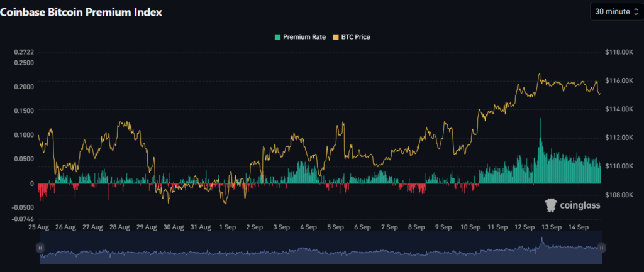This screenshot has height=272, width=644.
Task: Toggle the BTC Price legend series
Action: pyautogui.click(x=351, y=37)
